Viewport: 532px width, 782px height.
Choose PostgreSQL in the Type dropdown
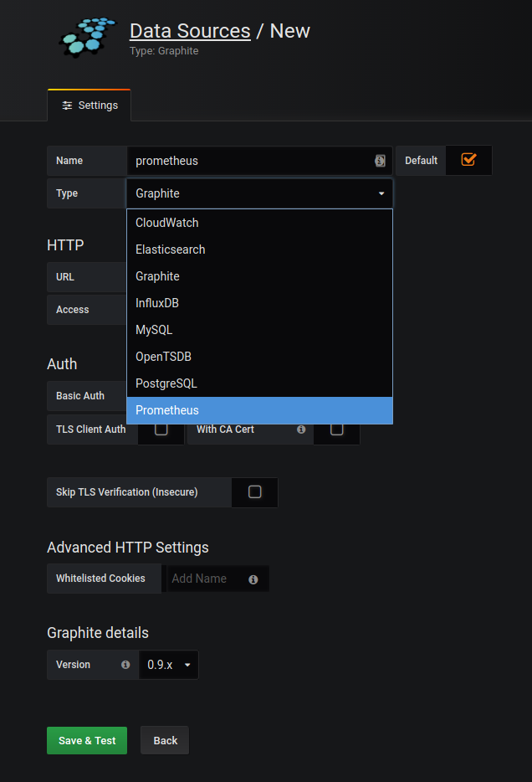click(259, 383)
